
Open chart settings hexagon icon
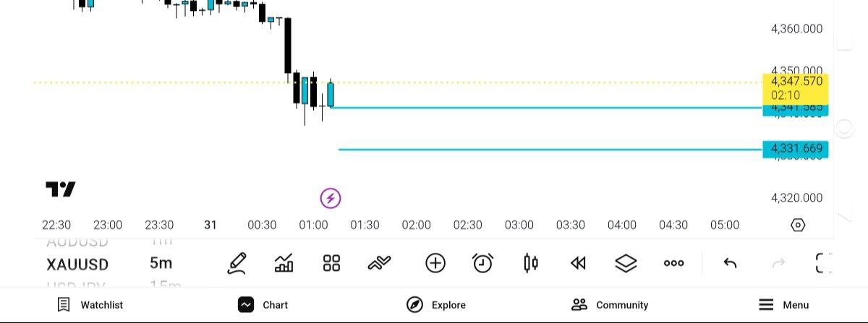(798, 225)
